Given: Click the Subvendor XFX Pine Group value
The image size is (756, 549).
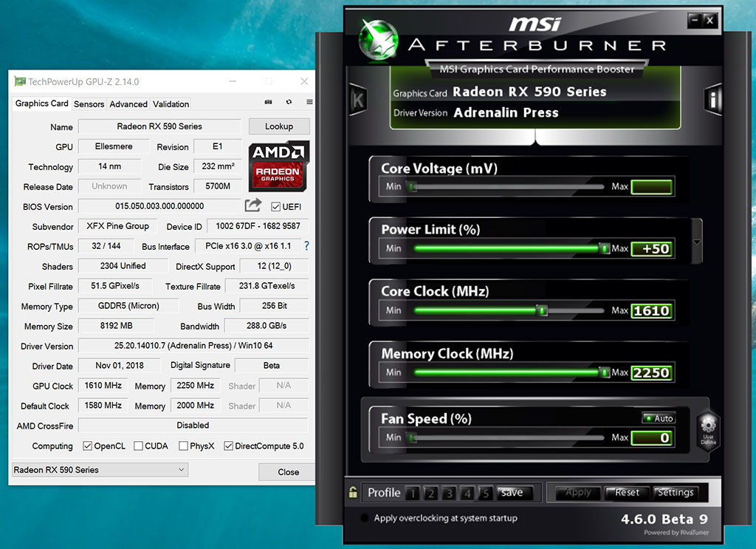Looking at the screenshot, I should click(x=117, y=226).
